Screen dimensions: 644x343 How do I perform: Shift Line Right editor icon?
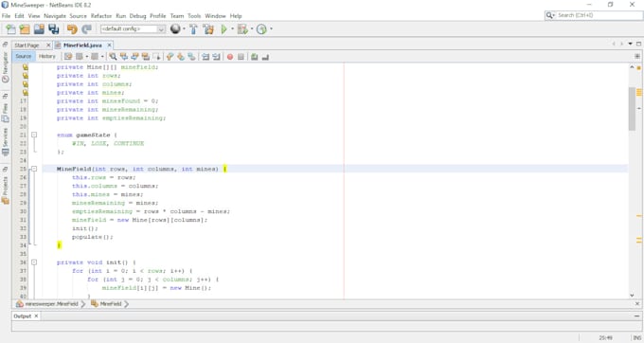coord(217,57)
